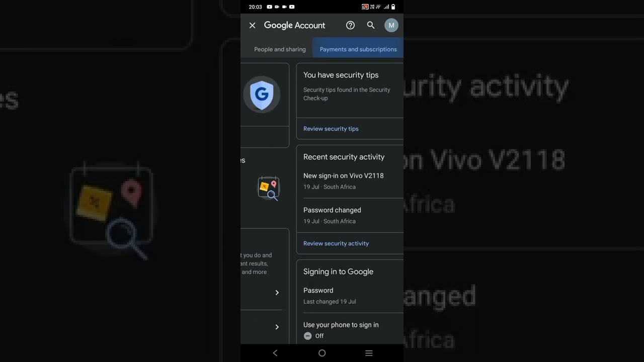Open New sign-in on Vivo V2118 entry
Image resolution: width=644 pixels, height=362 pixels.
coord(350,181)
